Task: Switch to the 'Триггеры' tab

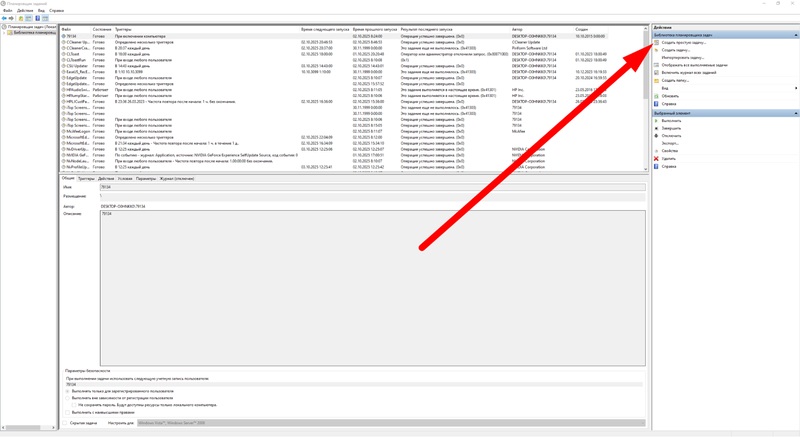Action: pyautogui.click(x=86, y=178)
